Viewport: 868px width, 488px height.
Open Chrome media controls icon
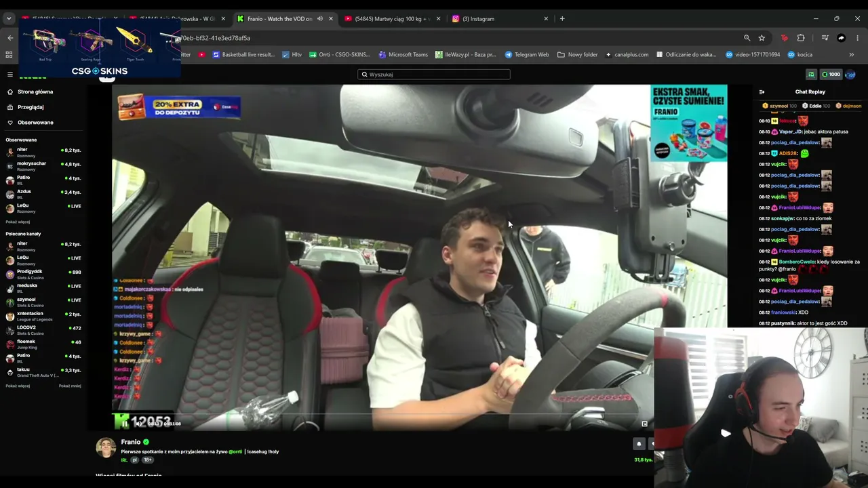pos(825,38)
